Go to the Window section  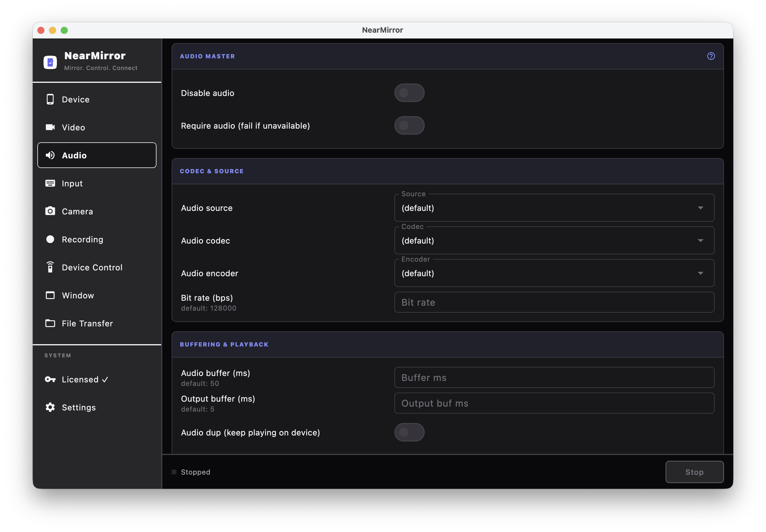coord(97,295)
